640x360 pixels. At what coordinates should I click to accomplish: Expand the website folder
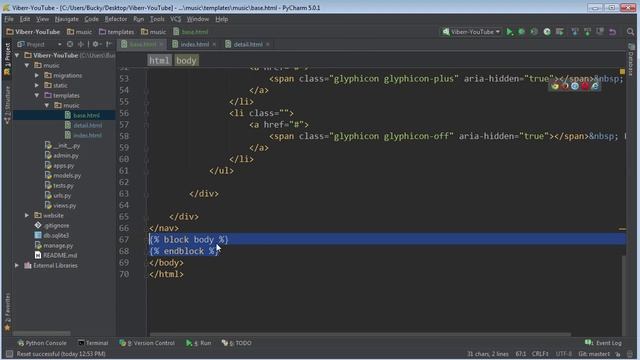click(x=27, y=215)
